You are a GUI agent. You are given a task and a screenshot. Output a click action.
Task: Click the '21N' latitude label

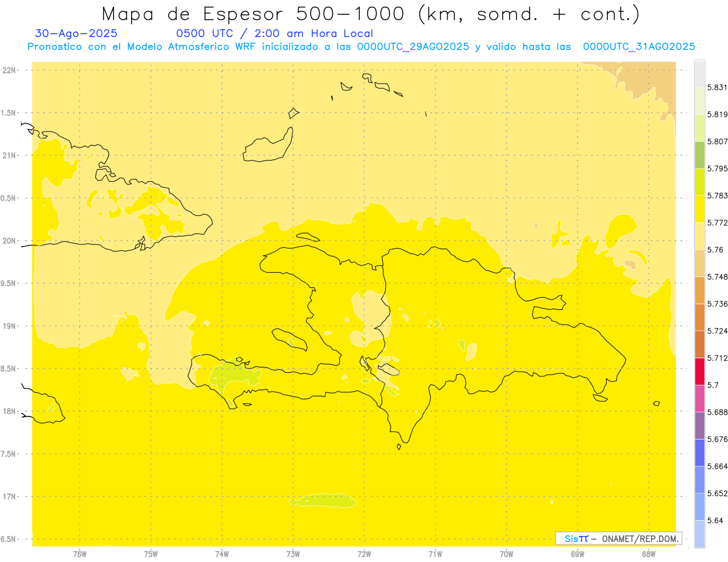(8, 155)
